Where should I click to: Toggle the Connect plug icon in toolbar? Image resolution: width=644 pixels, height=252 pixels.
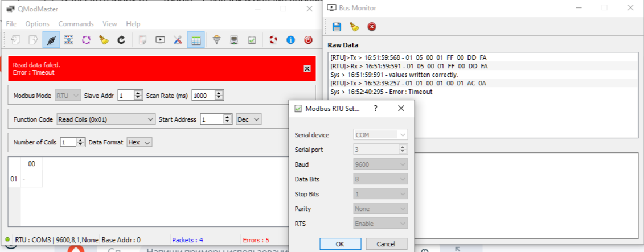[51, 40]
